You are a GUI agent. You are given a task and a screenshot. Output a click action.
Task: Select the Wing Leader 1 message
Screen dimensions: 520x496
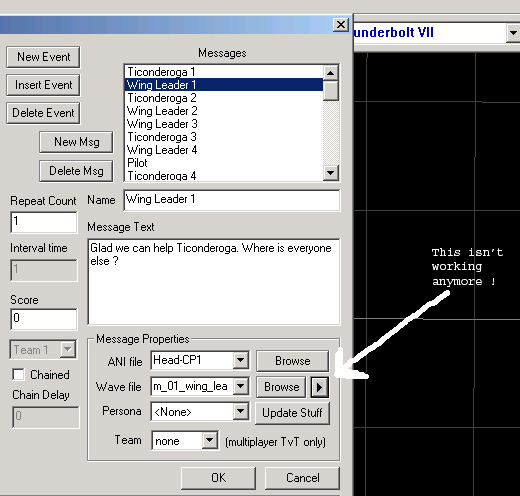(x=224, y=85)
